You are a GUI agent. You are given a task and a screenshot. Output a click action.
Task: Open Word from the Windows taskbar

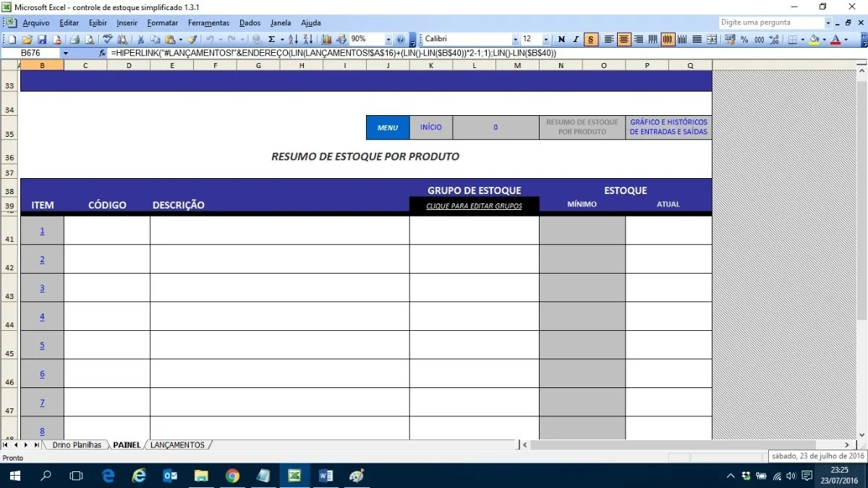click(325, 476)
